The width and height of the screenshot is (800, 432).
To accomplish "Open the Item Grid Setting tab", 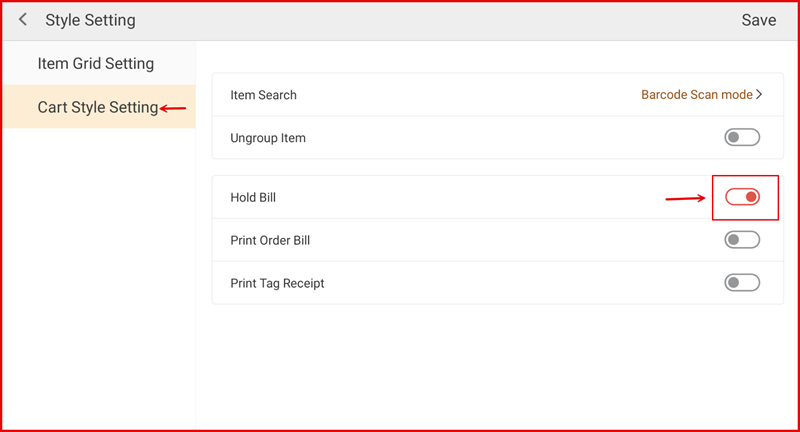I will pyautogui.click(x=96, y=64).
